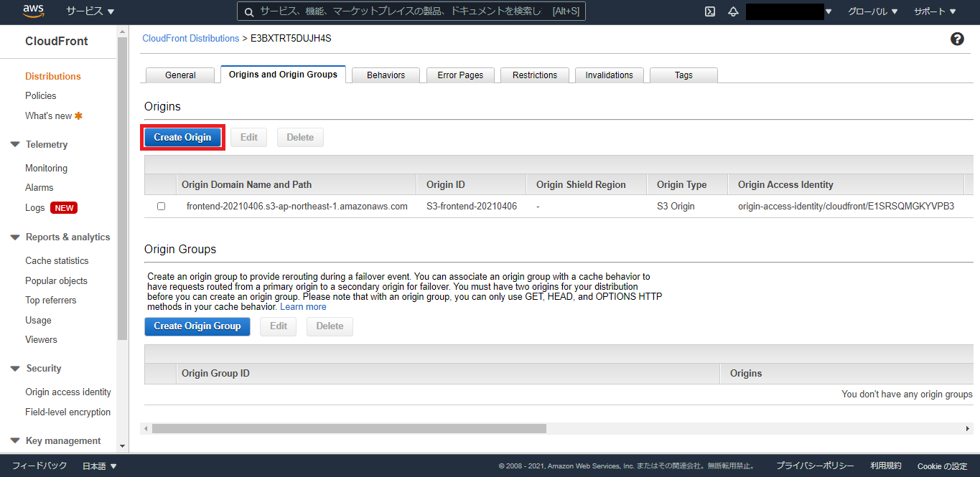
Task: Click the What's new asterisk icon
Action: click(x=79, y=115)
